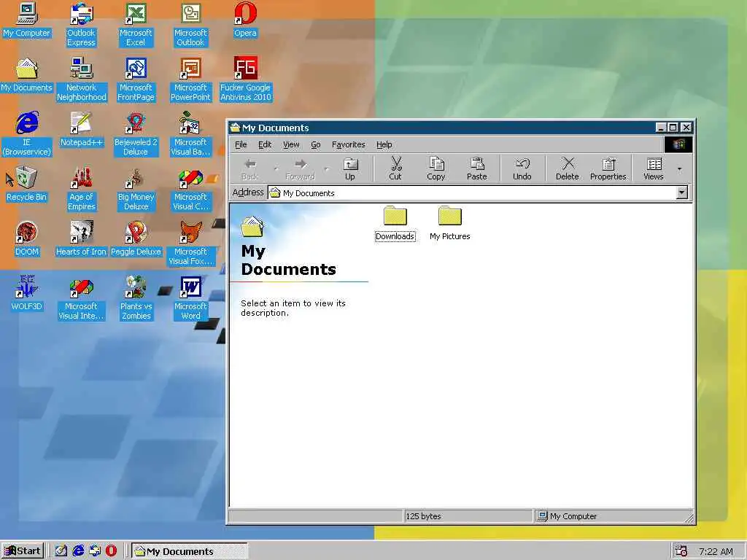The width and height of the screenshot is (747, 560).
Task: Select the Age of Empires shortcut
Action: [x=81, y=189]
